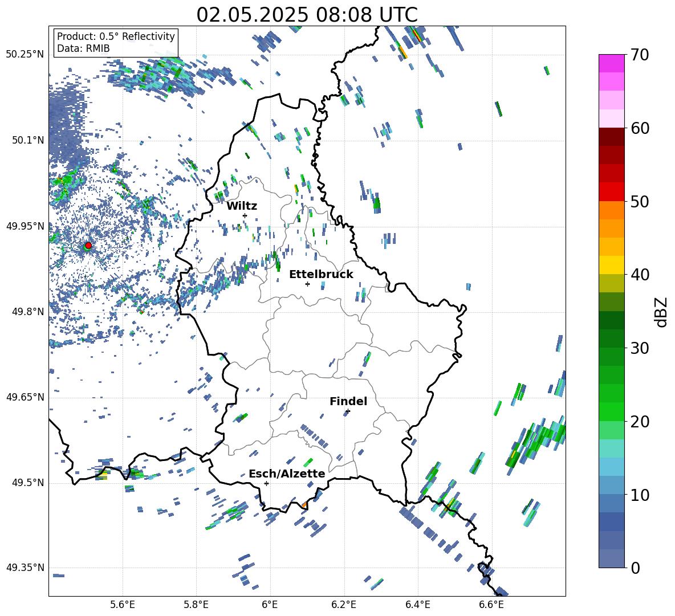Click the dark maroon colorbar band below 60

tap(612, 137)
